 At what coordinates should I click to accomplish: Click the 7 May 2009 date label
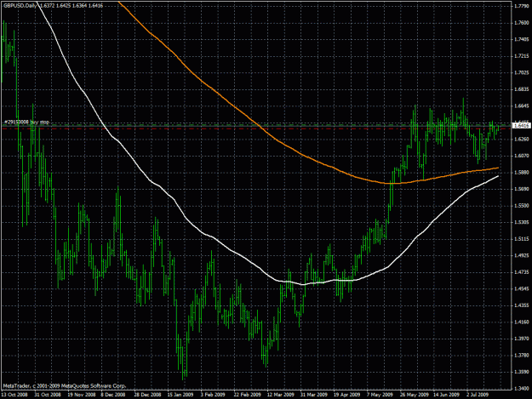[x=380, y=395]
